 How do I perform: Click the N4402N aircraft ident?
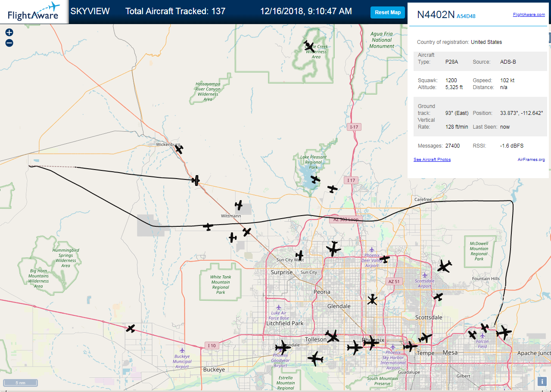(436, 15)
